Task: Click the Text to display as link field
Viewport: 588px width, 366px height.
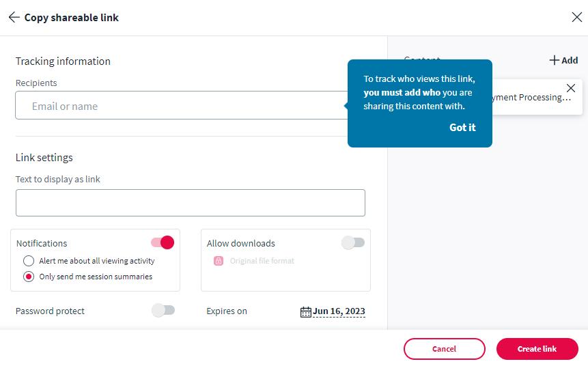Action: 190,203
